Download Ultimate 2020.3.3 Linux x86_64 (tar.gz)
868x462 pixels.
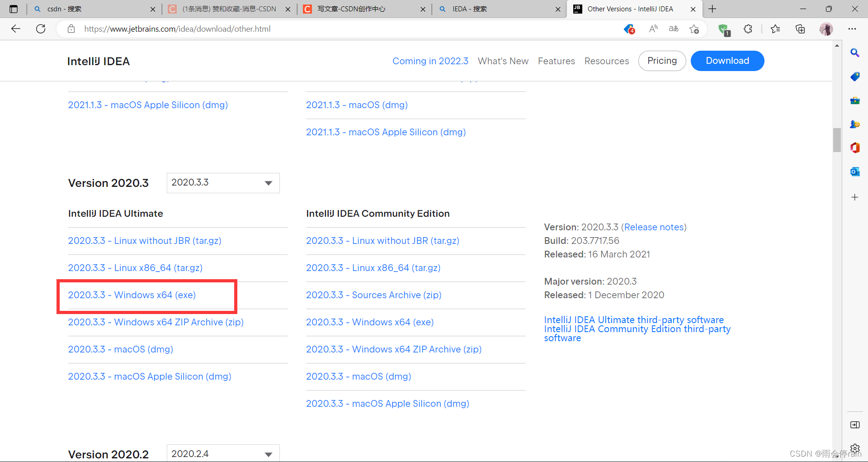pos(135,268)
